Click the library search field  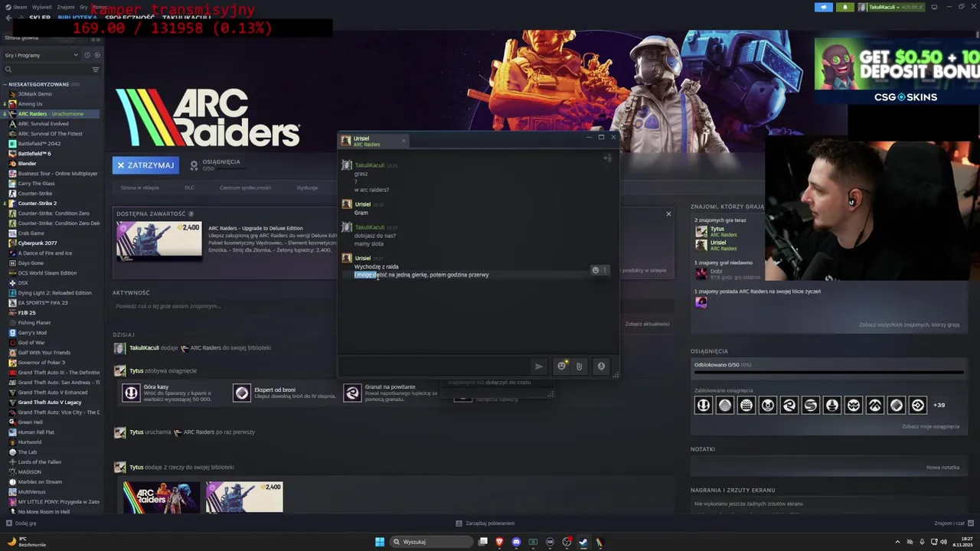46,70
